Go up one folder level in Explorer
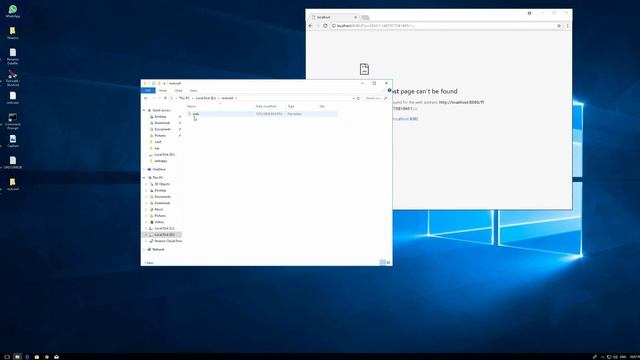The image size is (640, 360). [x=165, y=98]
